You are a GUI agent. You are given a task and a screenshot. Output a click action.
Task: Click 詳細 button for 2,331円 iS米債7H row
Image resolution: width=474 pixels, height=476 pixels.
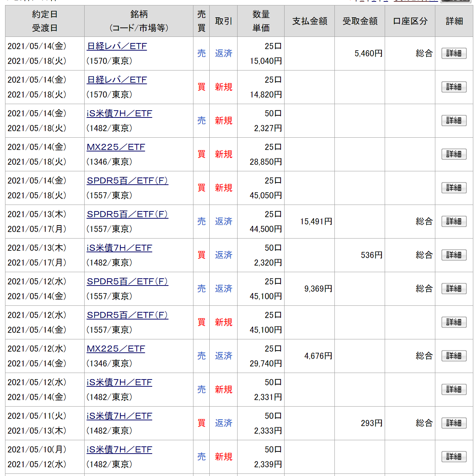click(x=454, y=390)
